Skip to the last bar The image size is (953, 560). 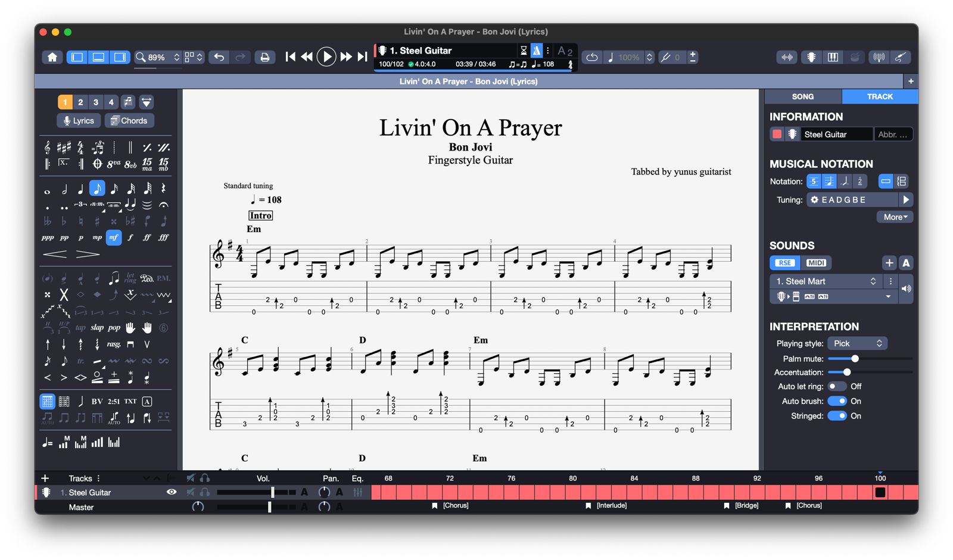pos(362,57)
